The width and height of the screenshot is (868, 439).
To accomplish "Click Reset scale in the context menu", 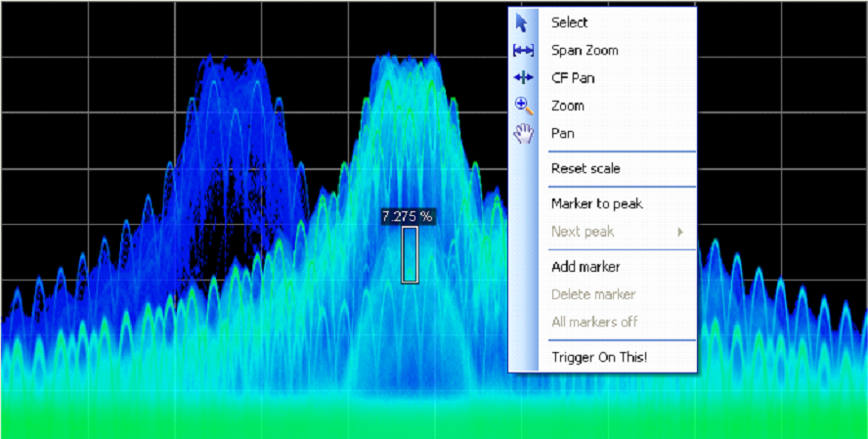I will point(586,168).
